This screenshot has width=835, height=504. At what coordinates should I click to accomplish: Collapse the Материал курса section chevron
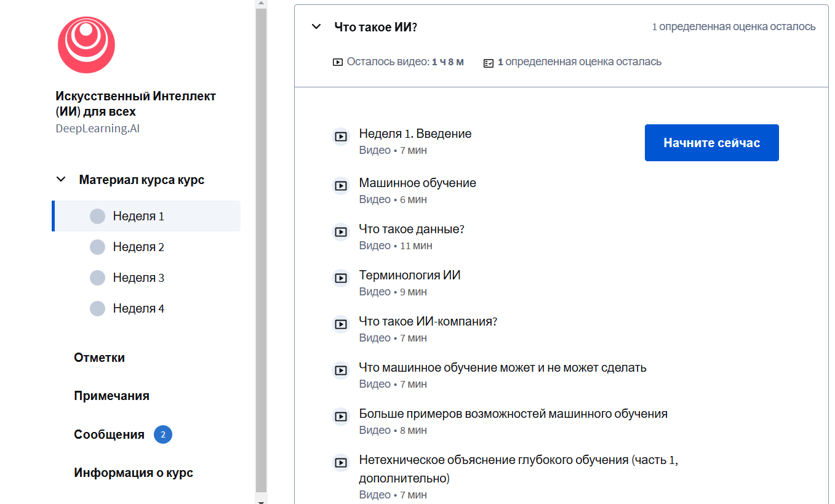61,180
